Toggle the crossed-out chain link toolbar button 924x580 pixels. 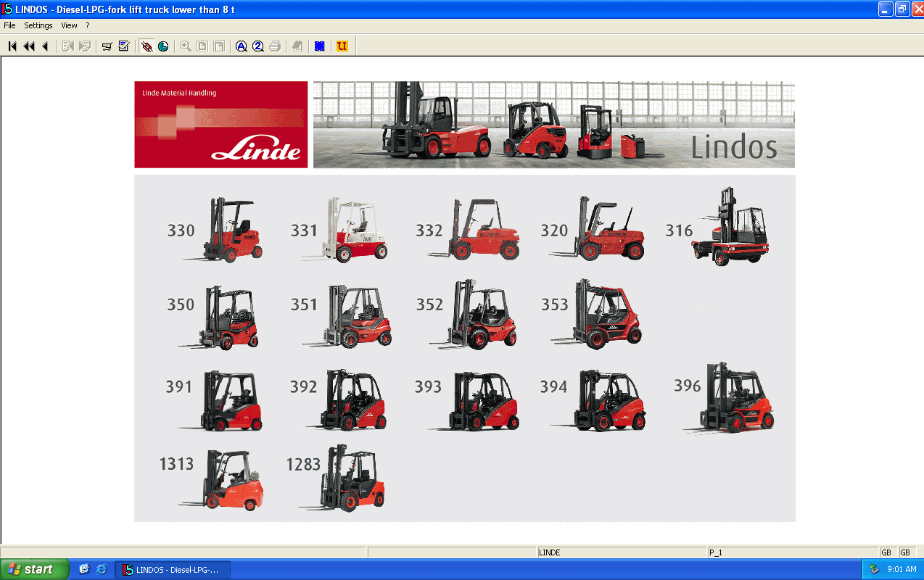pyautogui.click(x=147, y=46)
